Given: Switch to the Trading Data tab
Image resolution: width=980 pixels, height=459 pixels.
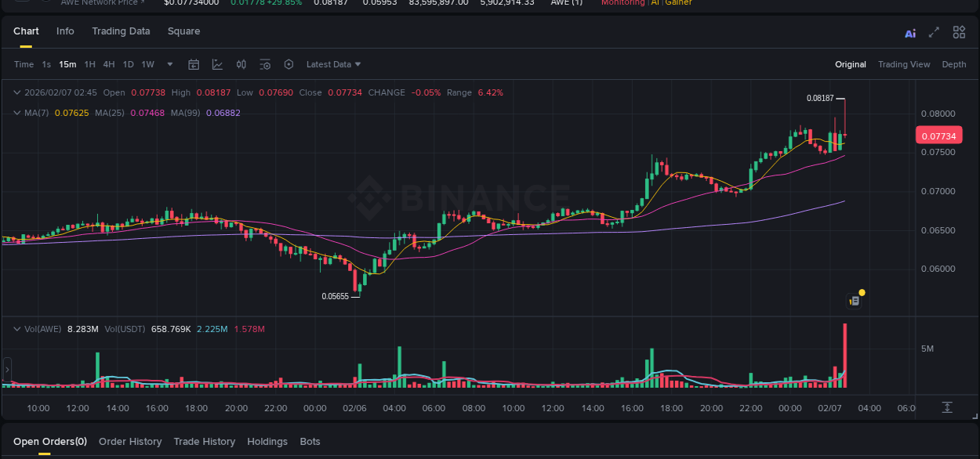Looking at the screenshot, I should coord(121,31).
